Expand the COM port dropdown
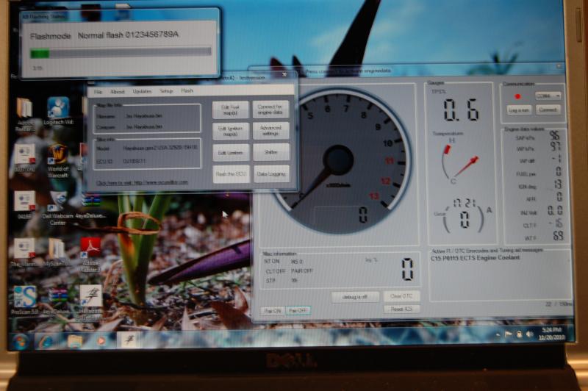Screen dimensions: 588x391 pos(548,96)
